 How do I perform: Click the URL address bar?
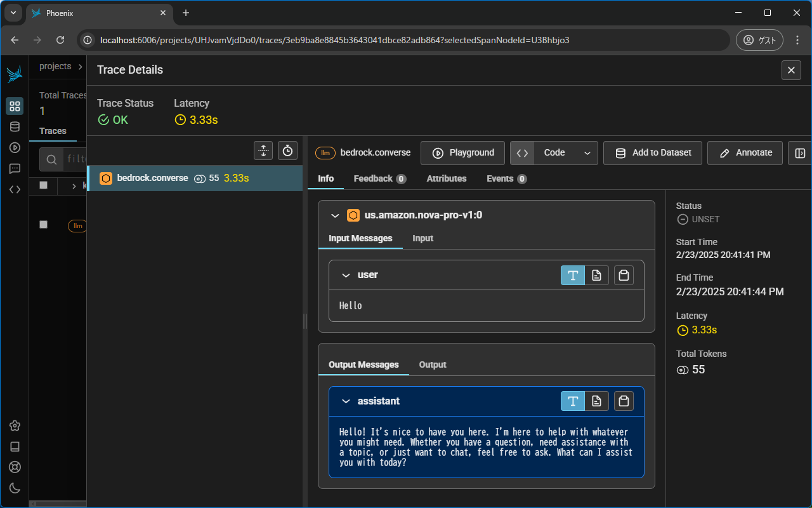(x=403, y=40)
